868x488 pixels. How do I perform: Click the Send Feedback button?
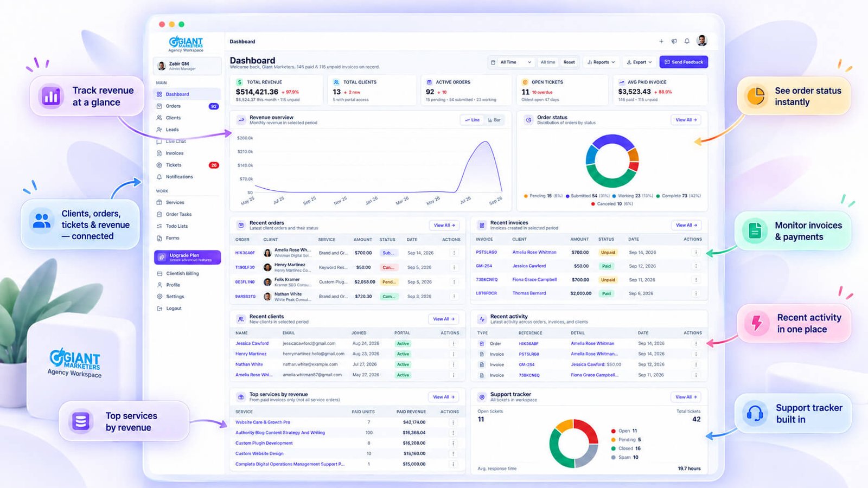coord(684,62)
